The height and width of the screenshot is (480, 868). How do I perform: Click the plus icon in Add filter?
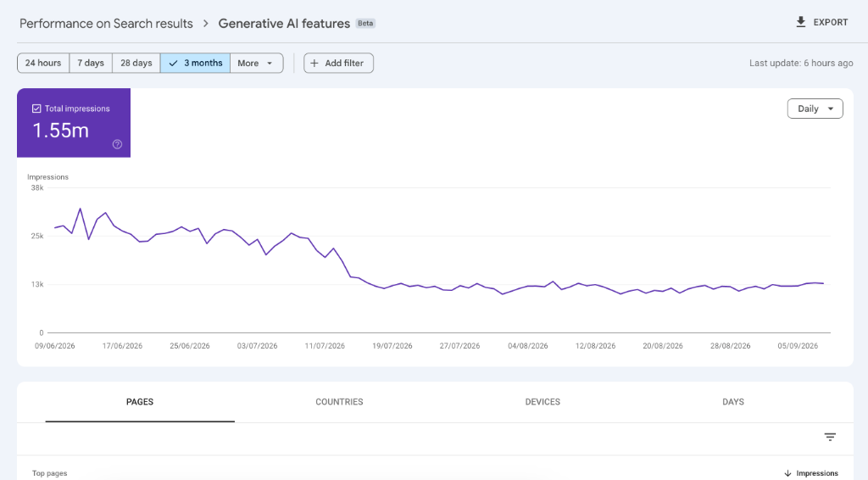[314, 63]
